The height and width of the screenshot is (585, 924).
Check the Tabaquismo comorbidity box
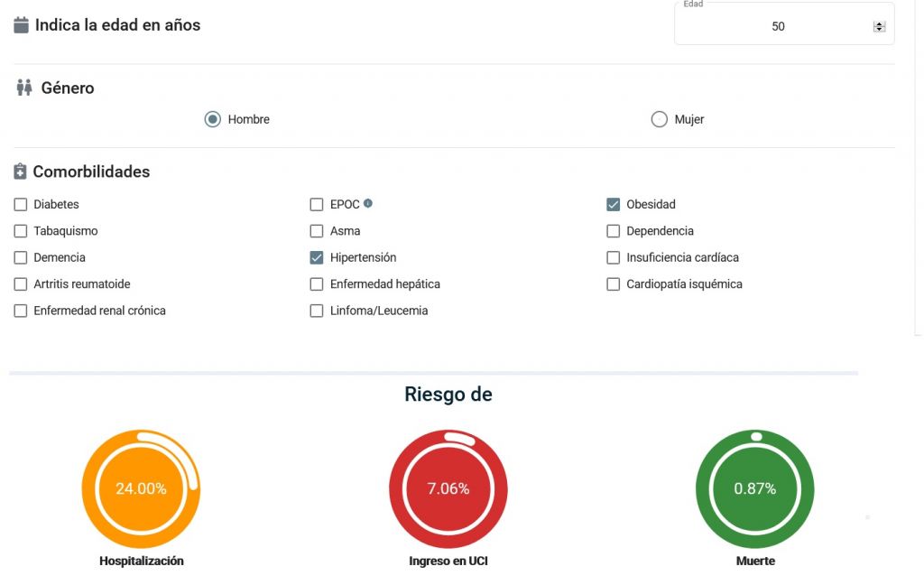click(x=21, y=231)
